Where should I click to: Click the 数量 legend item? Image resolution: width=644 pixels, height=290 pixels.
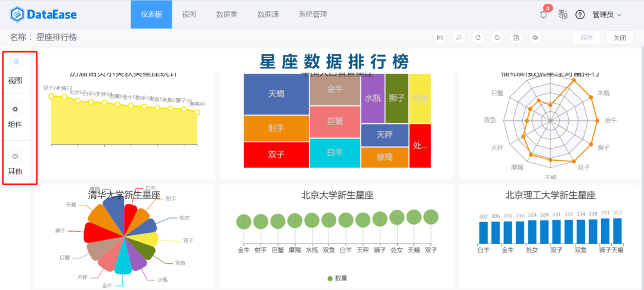pos(337,278)
